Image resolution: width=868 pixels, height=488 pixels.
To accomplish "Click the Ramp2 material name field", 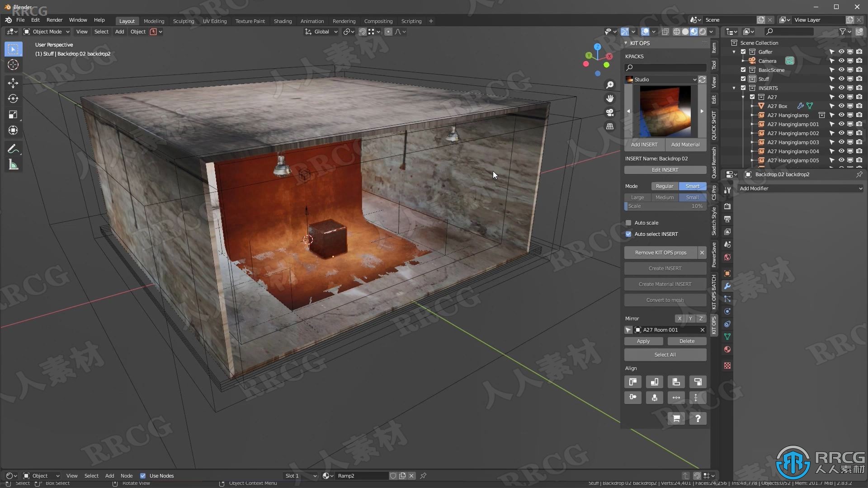I will (x=361, y=476).
